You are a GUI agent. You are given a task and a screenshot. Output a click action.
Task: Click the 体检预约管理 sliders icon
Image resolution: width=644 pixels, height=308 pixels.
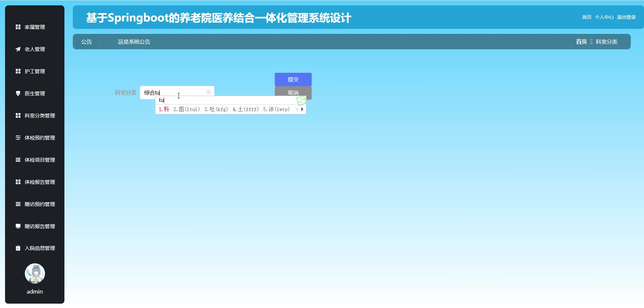pyautogui.click(x=18, y=138)
